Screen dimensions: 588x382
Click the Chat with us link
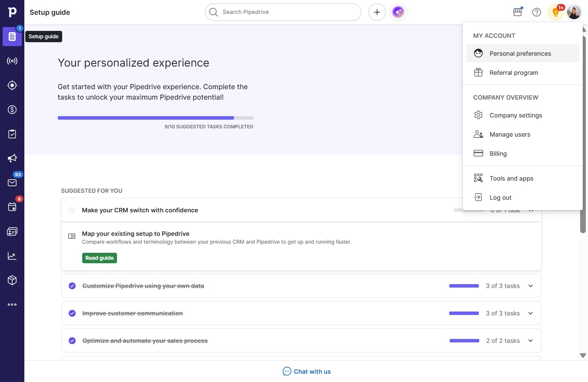point(312,372)
